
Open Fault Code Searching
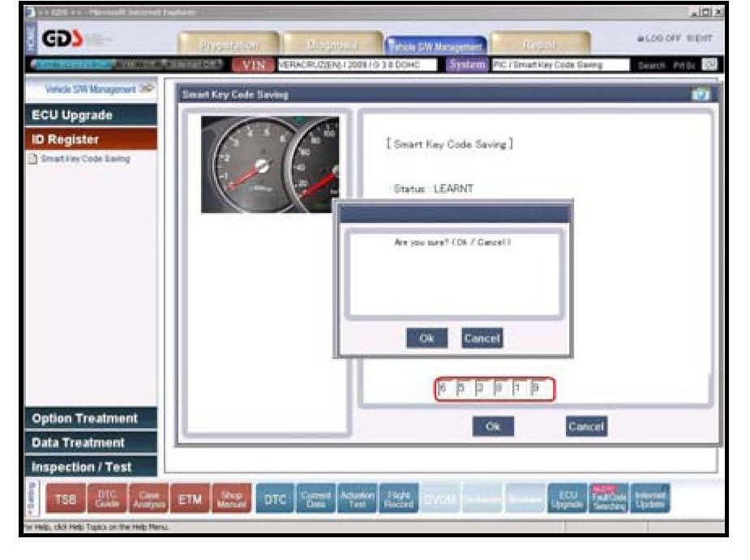pos(609,500)
